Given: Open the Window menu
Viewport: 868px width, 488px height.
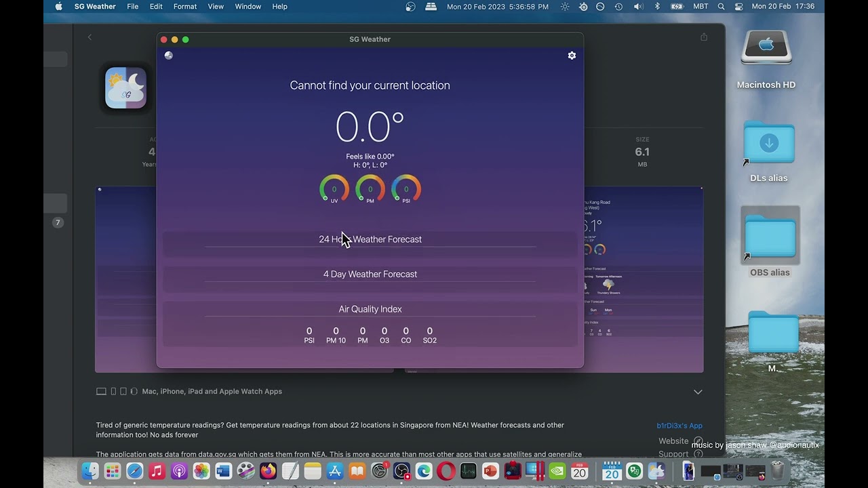Looking at the screenshot, I should point(248,6).
